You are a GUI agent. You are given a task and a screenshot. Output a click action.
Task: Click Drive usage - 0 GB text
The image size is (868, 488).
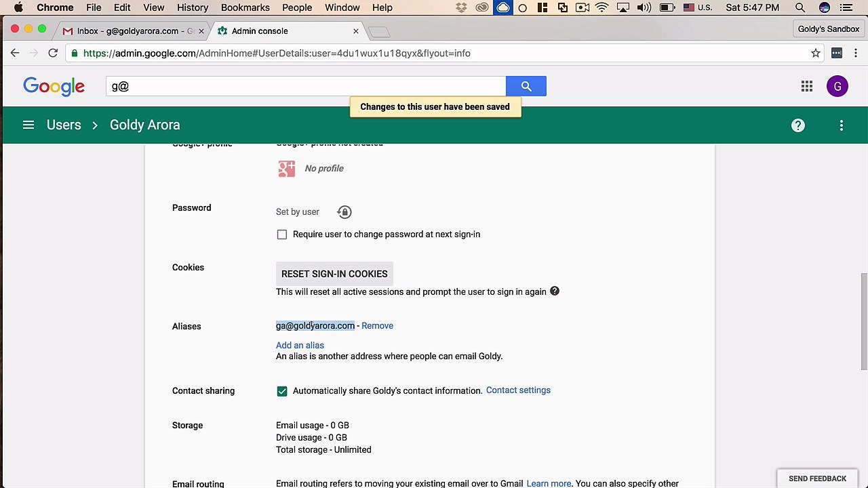pos(311,438)
